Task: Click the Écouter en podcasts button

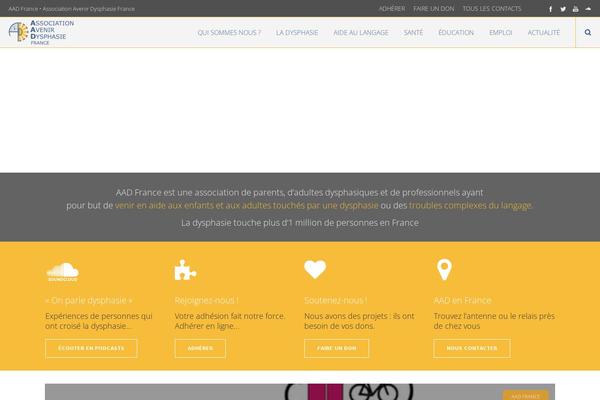Action: 91,348
